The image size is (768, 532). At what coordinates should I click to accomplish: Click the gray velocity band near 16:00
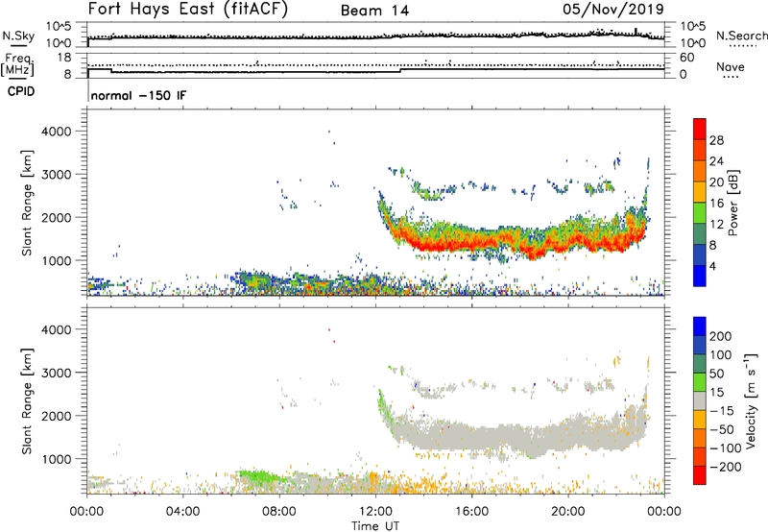472,436
